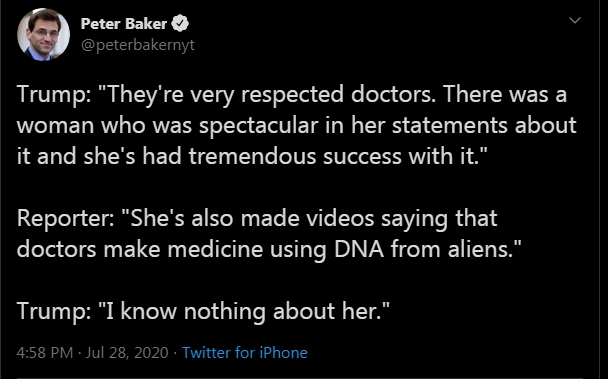Screen dimensions: 608x379
Task: Open the tweet options chevron menu
Action: click(x=575, y=20)
